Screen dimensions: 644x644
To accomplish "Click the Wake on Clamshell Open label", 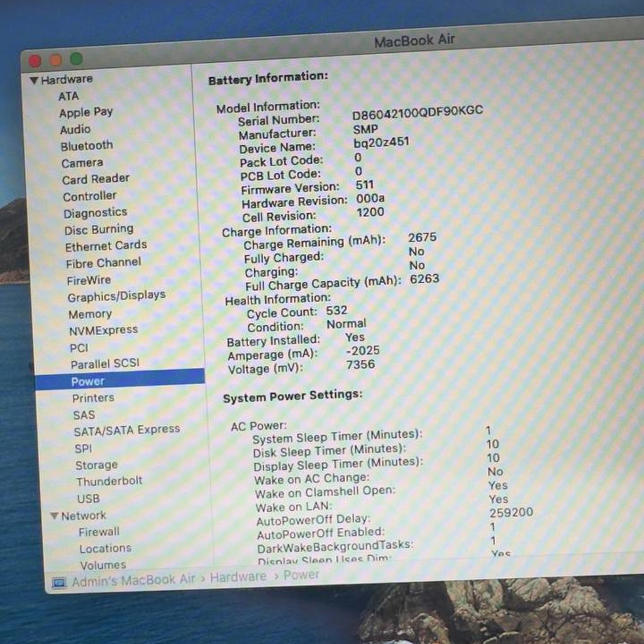I will coord(325,492).
